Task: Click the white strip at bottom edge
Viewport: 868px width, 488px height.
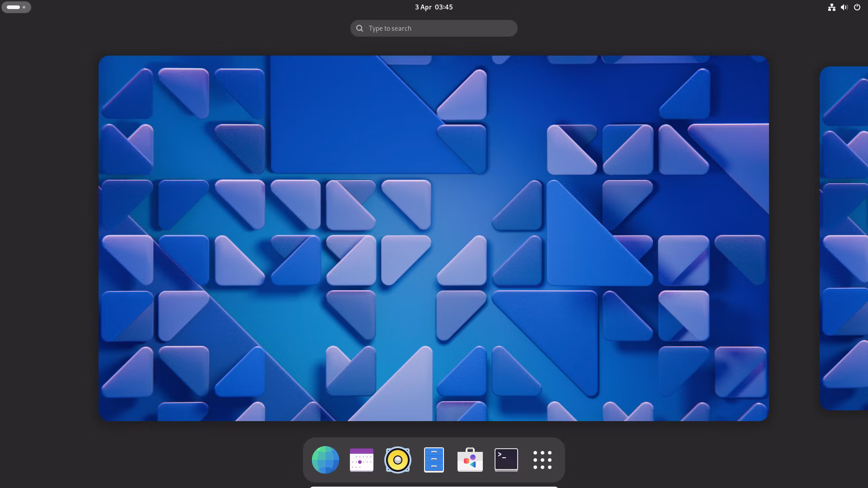Action: pyautogui.click(x=434, y=487)
